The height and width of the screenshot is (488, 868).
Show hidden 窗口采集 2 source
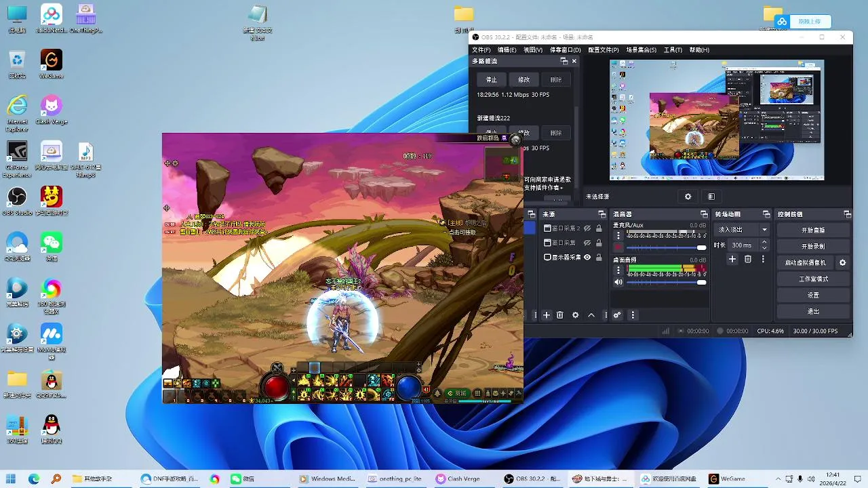pos(587,228)
